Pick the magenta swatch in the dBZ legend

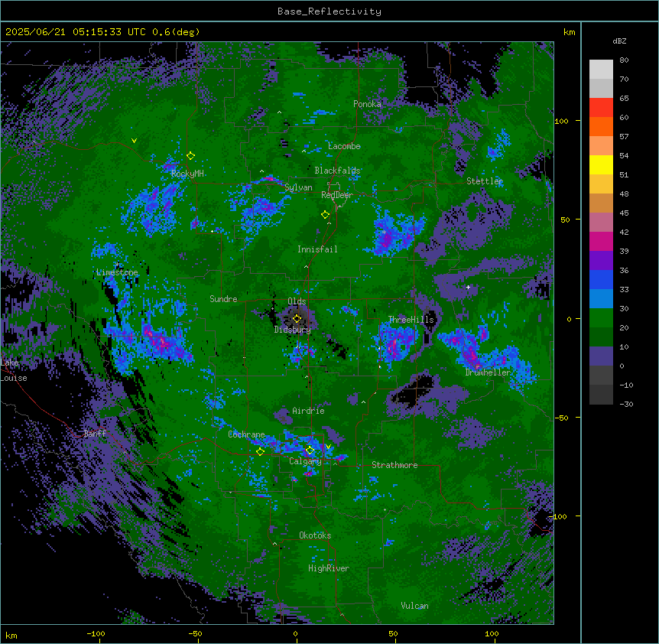(x=601, y=241)
